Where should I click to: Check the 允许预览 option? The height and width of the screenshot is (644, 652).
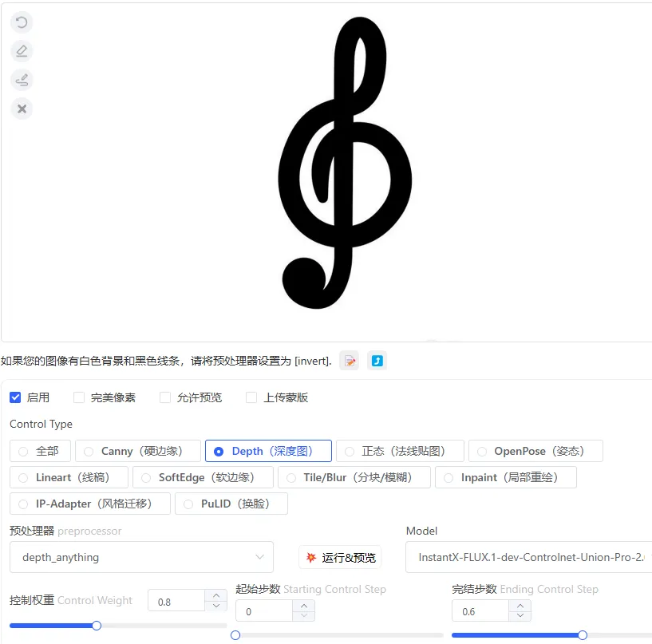[164, 397]
